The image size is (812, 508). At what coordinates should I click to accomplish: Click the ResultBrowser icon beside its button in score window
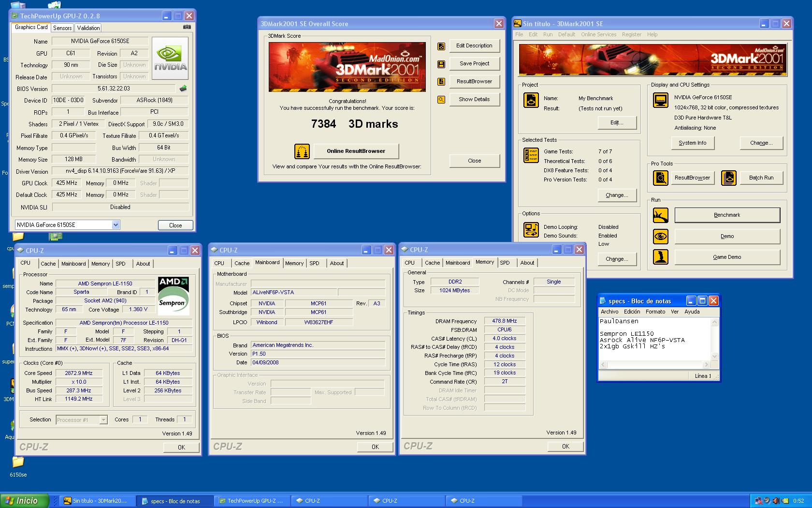[x=441, y=82]
